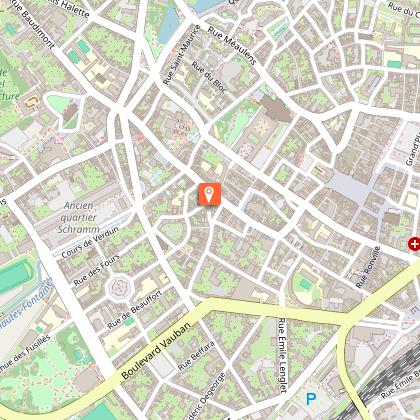Screen dimensions: 420x420
Task: Click the Rue Saint-Maurice label
Action: pos(182,55)
